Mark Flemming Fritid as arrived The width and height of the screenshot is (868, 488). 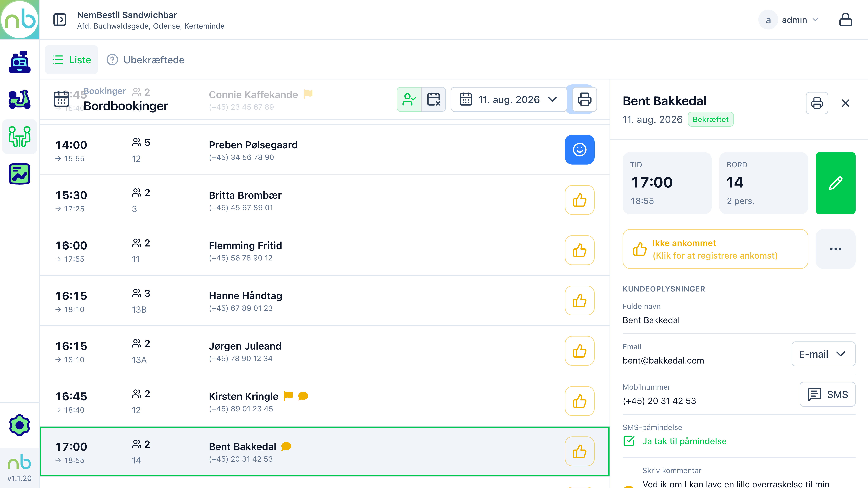tap(580, 250)
